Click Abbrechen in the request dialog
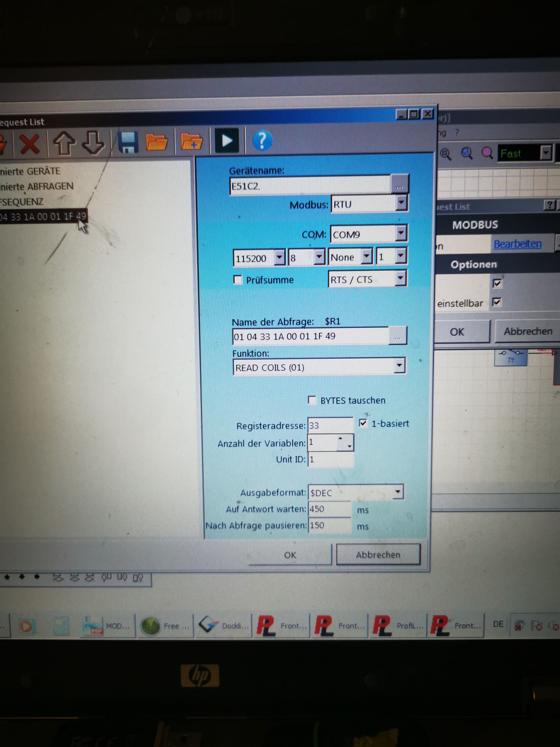Screen dimensions: 560x747 378,554
